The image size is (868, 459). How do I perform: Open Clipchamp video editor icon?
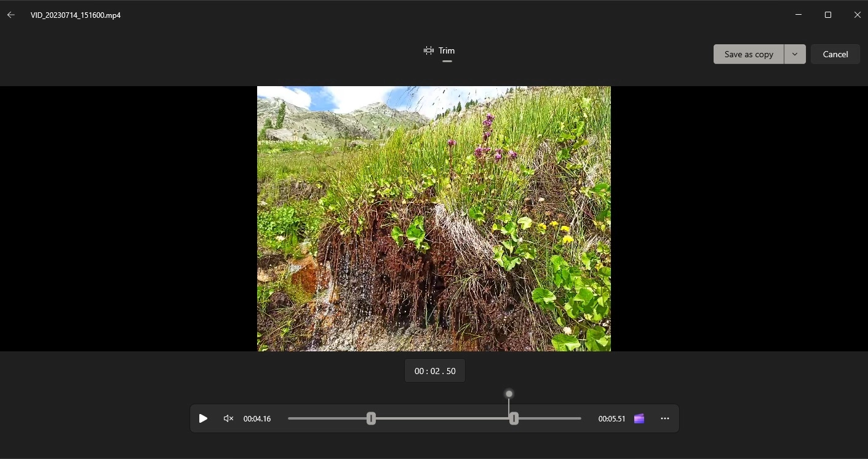pos(639,418)
